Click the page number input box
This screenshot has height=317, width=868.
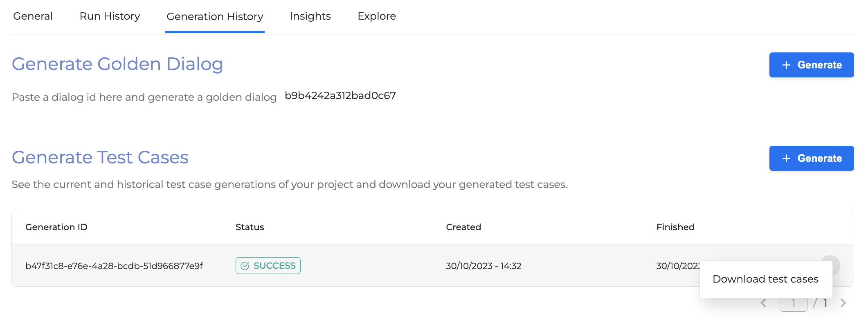click(793, 303)
